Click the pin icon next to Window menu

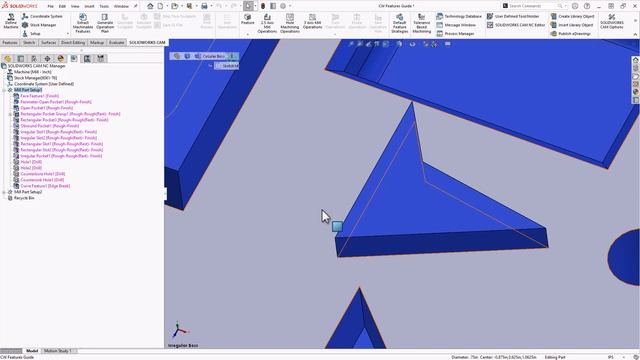click(135, 6)
